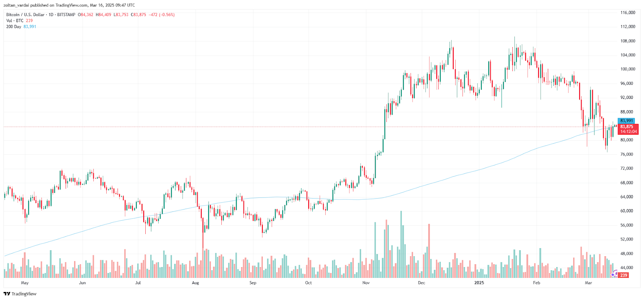Click the Aug label on time axis
The image size is (644, 300).
pos(196,283)
